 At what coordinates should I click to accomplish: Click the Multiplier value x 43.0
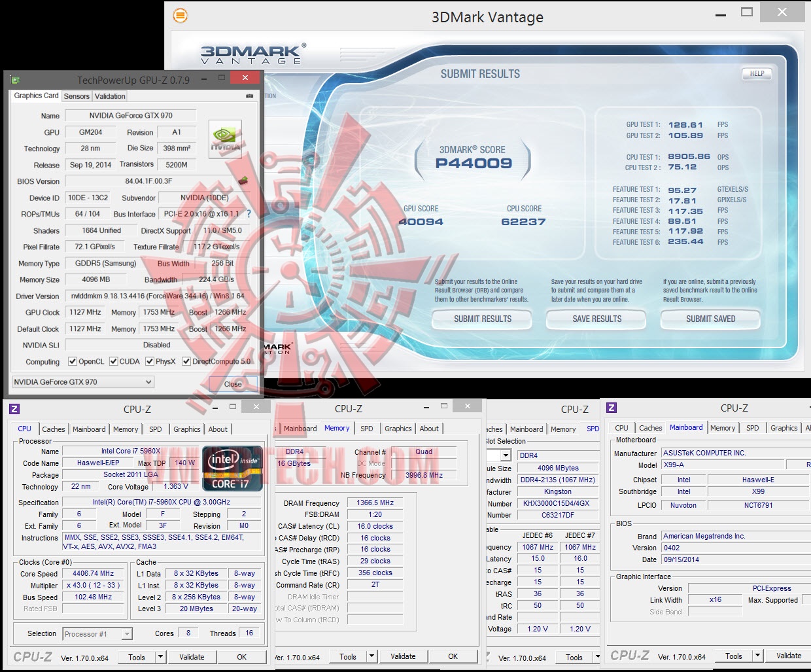(93, 585)
